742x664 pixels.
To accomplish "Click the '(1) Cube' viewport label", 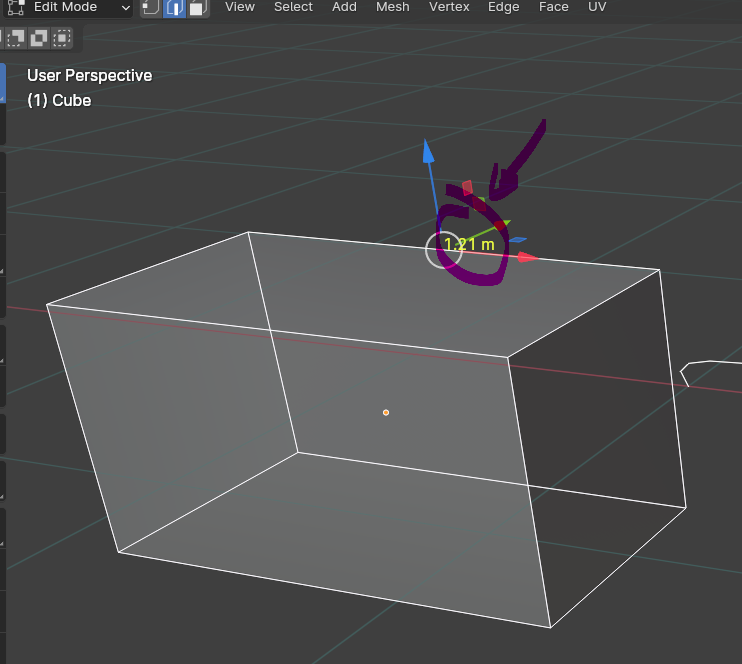I will pyautogui.click(x=59, y=100).
